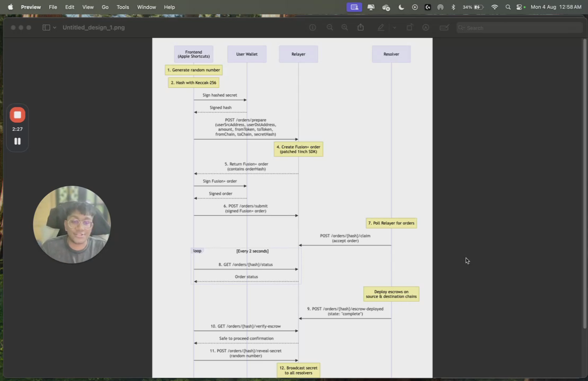Click the Untitled_design_1.png window title
This screenshot has height=381, width=588.
[x=94, y=28]
